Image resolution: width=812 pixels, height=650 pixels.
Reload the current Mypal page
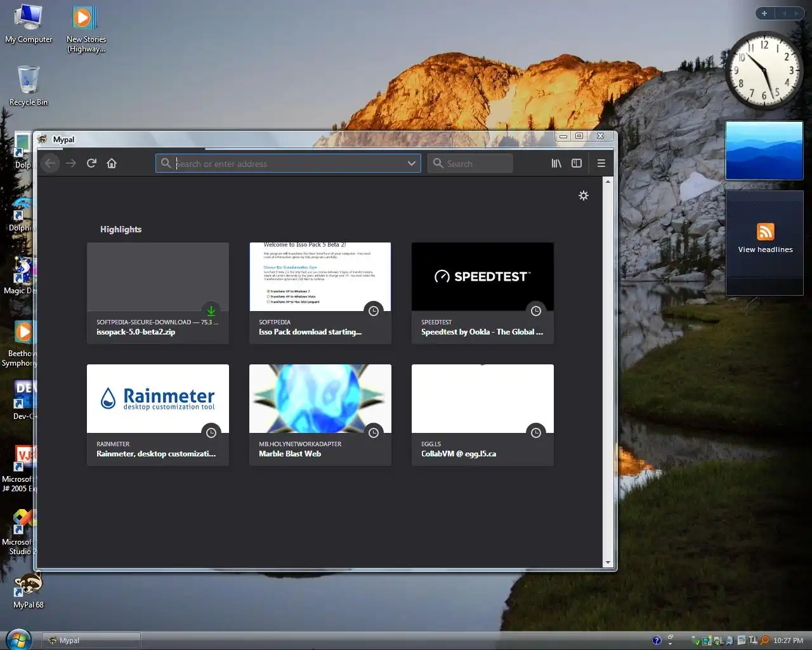point(91,163)
